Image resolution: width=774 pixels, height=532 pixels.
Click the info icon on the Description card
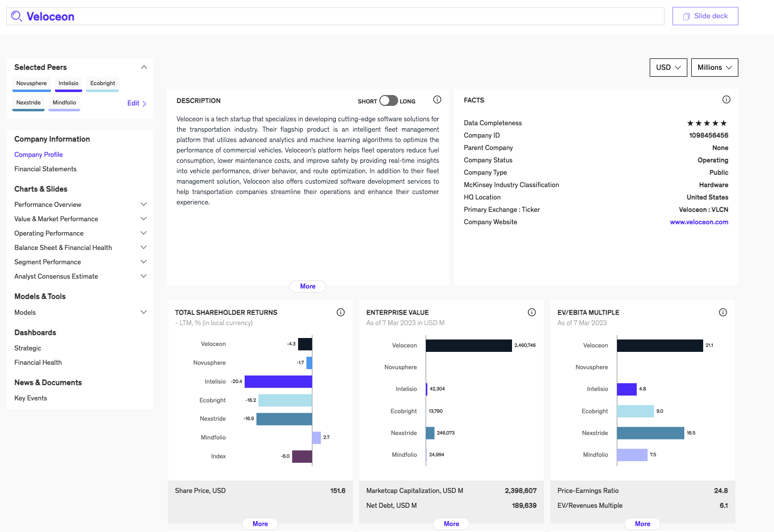point(437,99)
